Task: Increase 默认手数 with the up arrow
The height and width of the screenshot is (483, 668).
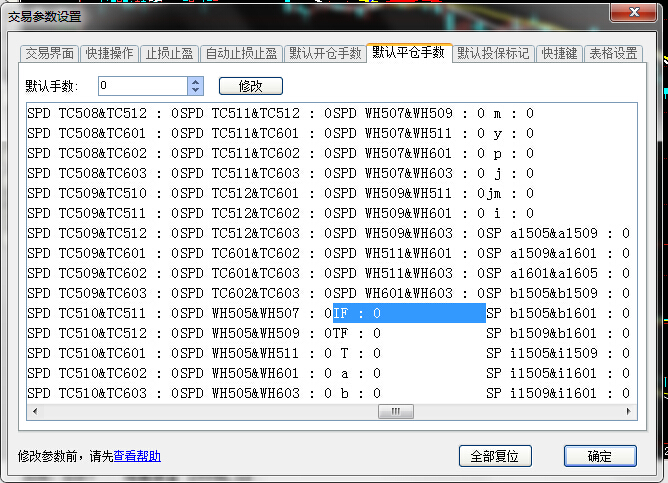Action: [195, 82]
